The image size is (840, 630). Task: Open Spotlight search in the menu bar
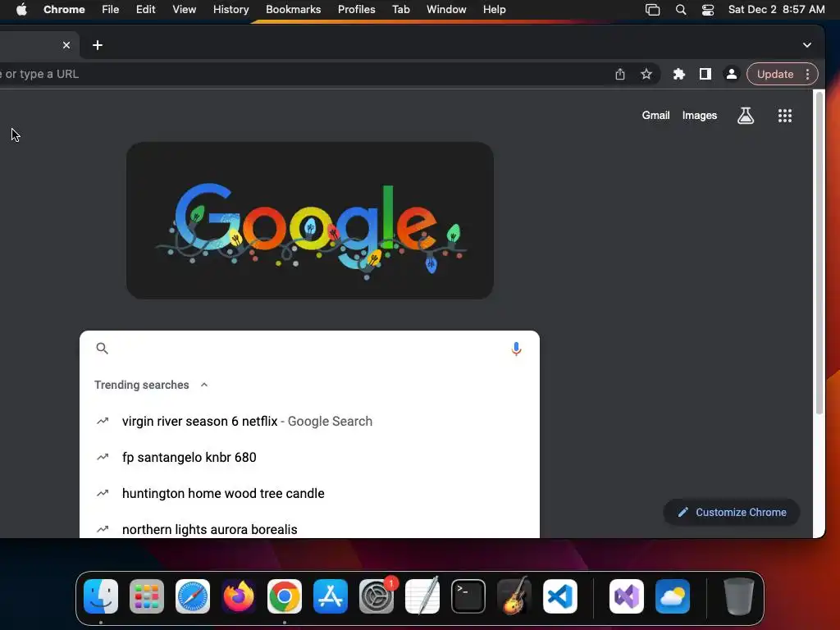(x=680, y=10)
